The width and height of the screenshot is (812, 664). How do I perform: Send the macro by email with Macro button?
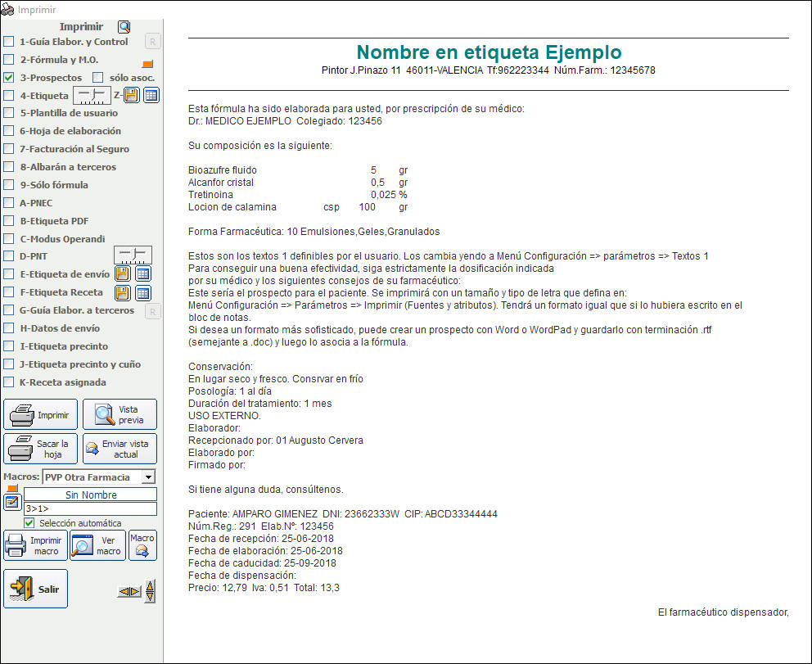(142, 545)
